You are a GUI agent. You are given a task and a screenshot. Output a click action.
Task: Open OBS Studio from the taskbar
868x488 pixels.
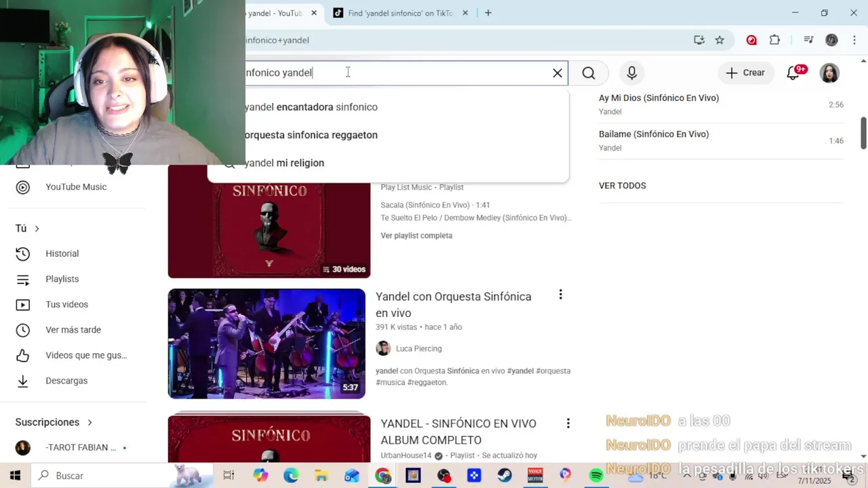[x=443, y=476]
